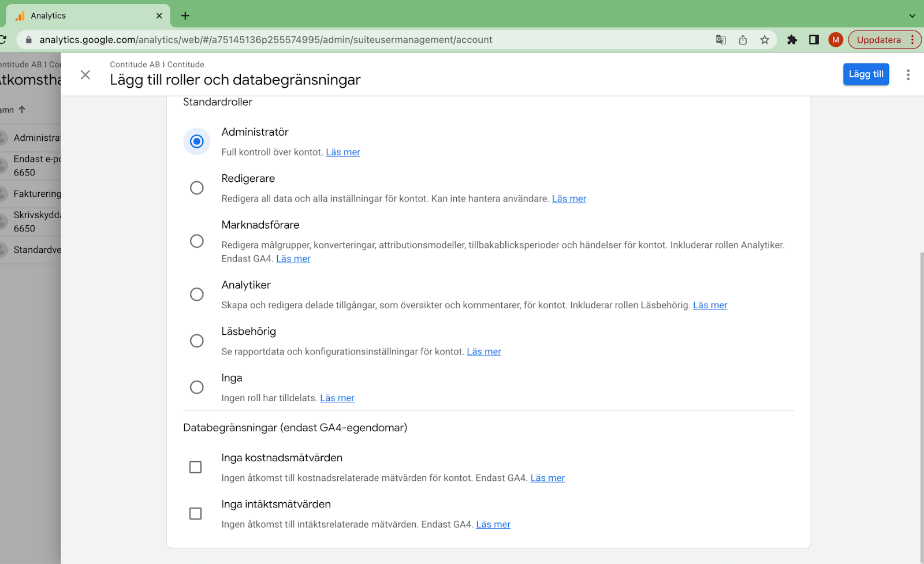
Task: Click the Läsbehörig role label
Action: [x=249, y=332]
